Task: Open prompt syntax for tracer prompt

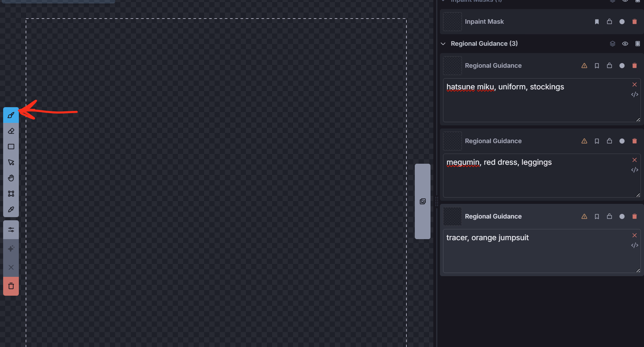Action: 635,245
